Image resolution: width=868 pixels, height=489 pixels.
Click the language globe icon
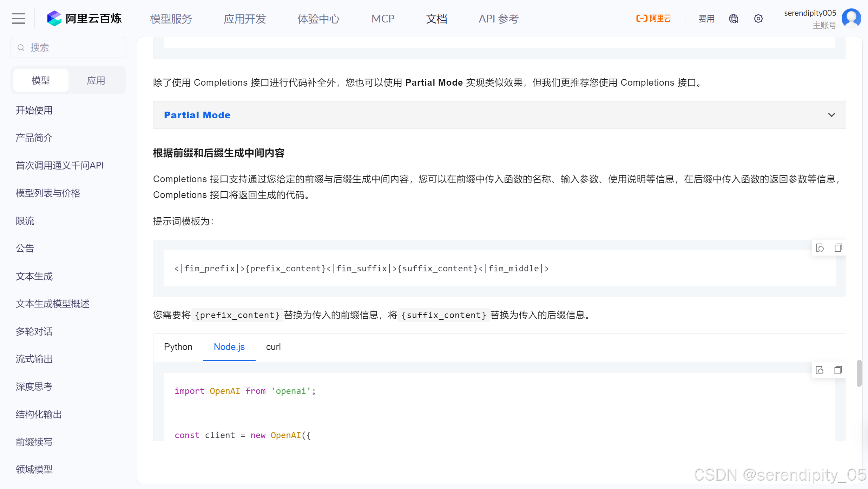[x=733, y=19]
